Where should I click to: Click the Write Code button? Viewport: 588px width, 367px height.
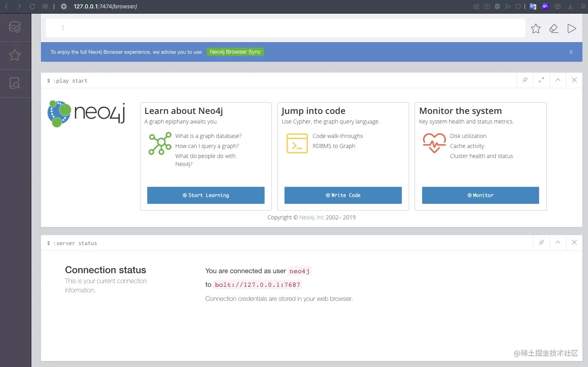pos(343,195)
